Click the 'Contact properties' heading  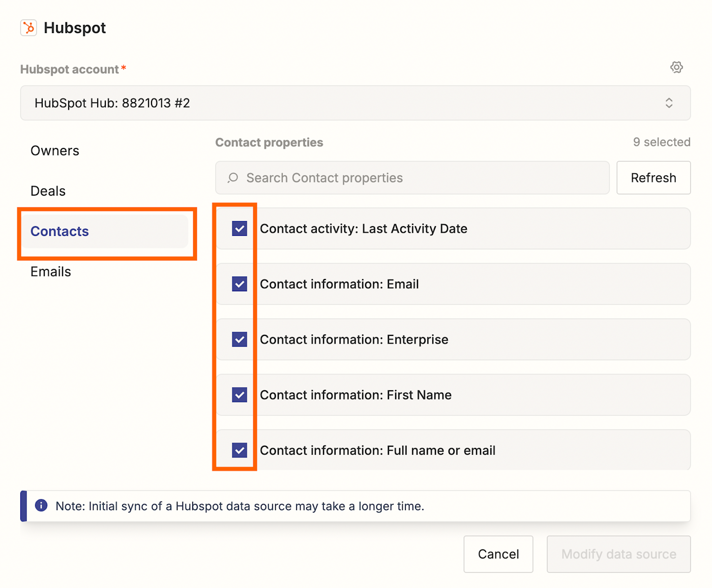269,143
